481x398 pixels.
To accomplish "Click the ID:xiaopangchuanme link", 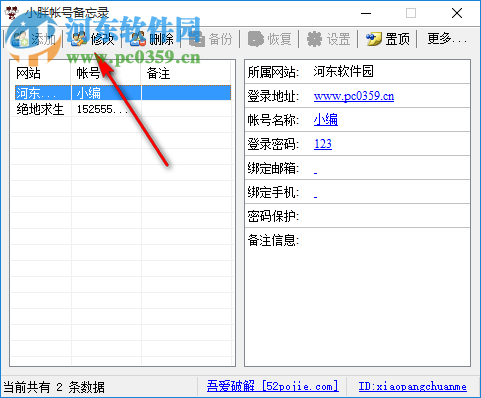I will (x=412, y=387).
